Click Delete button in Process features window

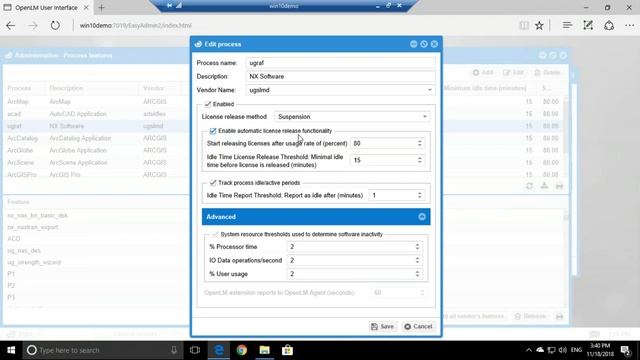pyautogui.click(x=547, y=72)
